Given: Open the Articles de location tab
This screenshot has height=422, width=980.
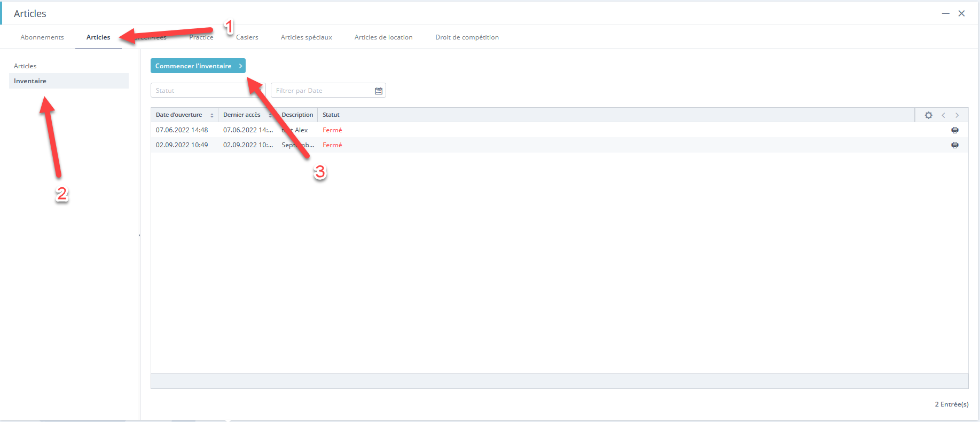Looking at the screenshot, I should (x=383, y=37).
